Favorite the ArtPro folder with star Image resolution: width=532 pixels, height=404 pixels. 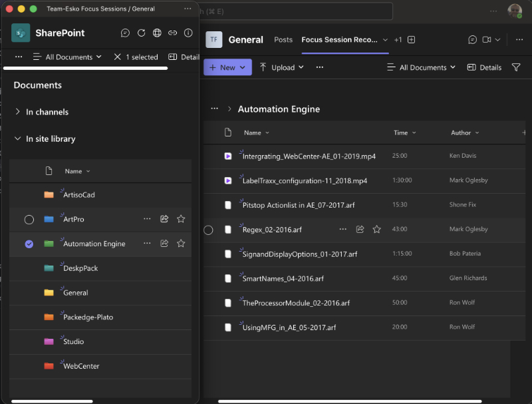[181, 219]
